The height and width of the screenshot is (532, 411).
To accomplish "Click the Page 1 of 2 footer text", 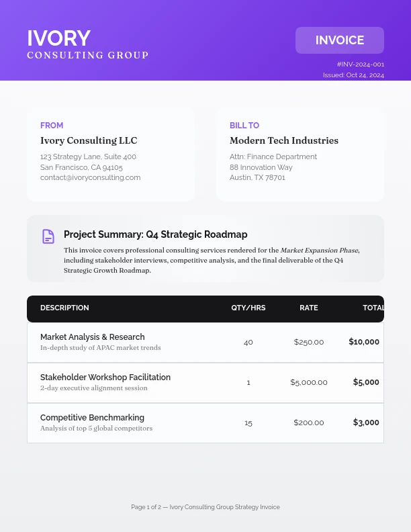I will pyautogui.click(x=205, y=507).
